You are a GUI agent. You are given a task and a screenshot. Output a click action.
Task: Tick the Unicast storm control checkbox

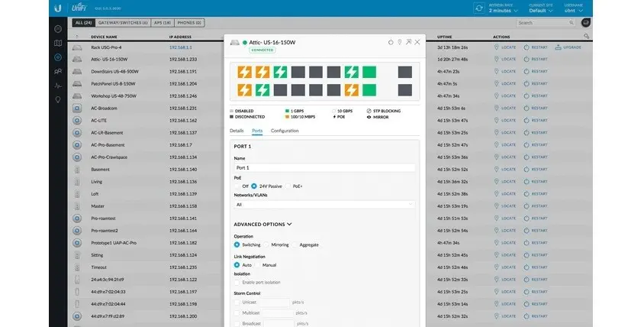pos(237,303)
